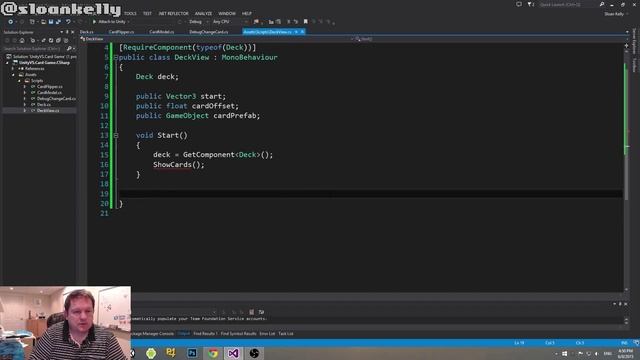Image resolution: width=640 pixels, height=360 pixels.
Task: Click the Quick Launch input field
Action: pos(568,4)
